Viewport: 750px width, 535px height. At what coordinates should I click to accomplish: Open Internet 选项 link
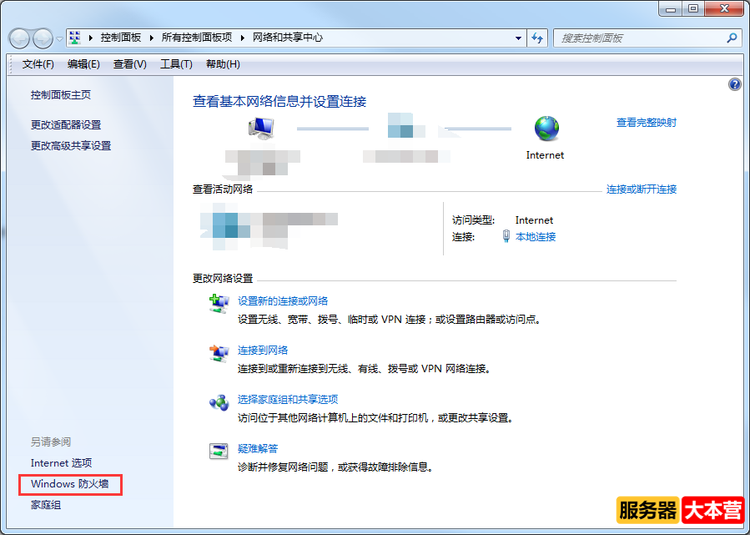pyautogui.click(x=61, y=463)
